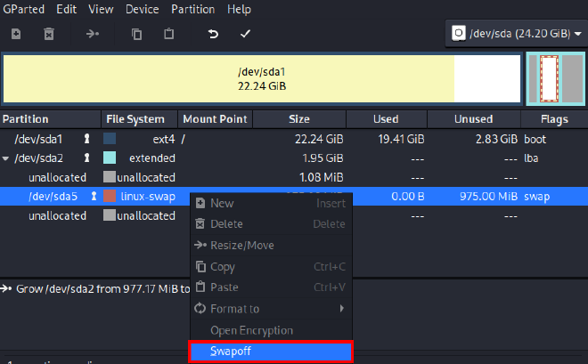Collapse the /dev/sda2 extended partition tree
588x364 pixels.
(6, 158)
